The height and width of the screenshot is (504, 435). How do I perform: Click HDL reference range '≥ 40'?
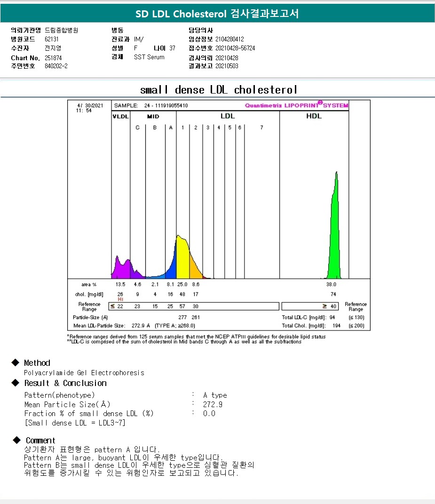click(330, 307)
